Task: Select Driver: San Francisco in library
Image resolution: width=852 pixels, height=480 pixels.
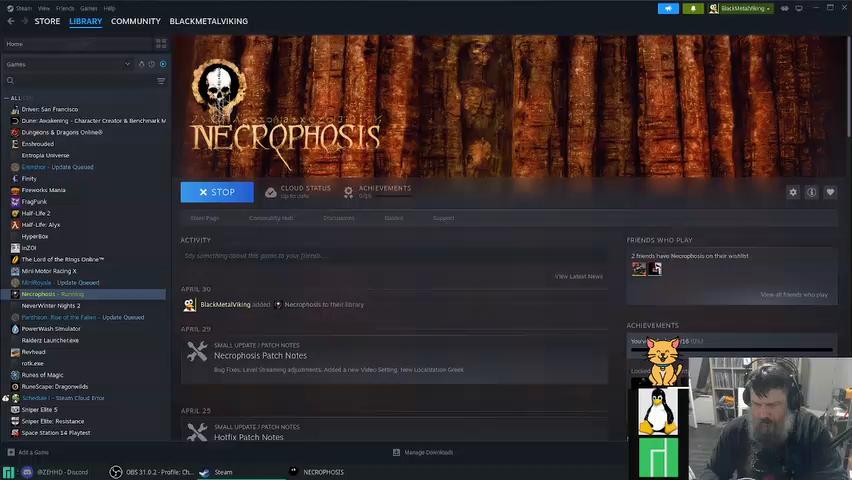Action: (49, 109)
